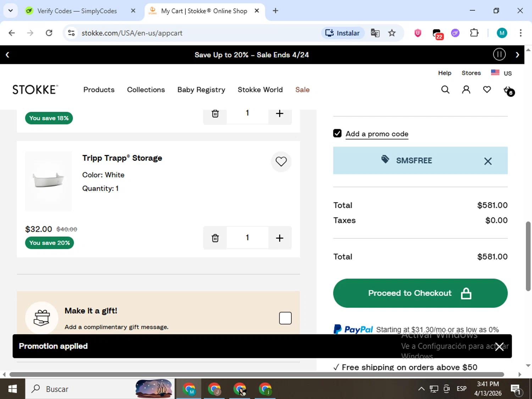
Task: Click the You save 20% badge
Action: coord(50,243)
